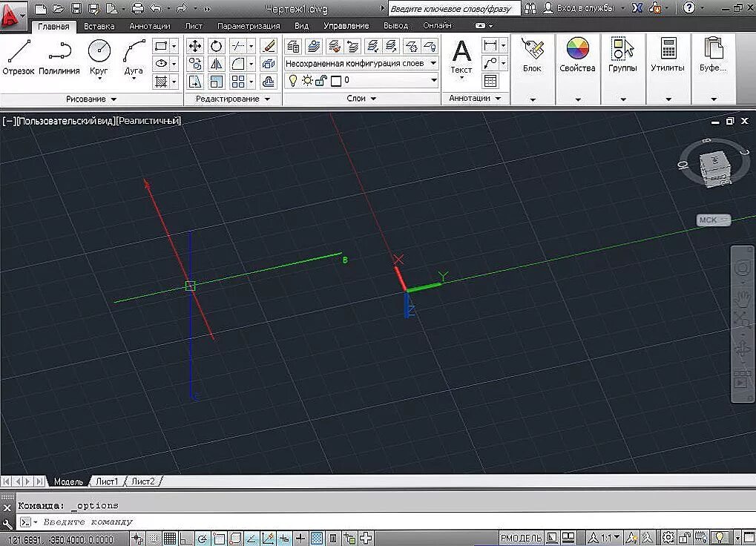Expand the Редактирование panel

coord(233,99)
